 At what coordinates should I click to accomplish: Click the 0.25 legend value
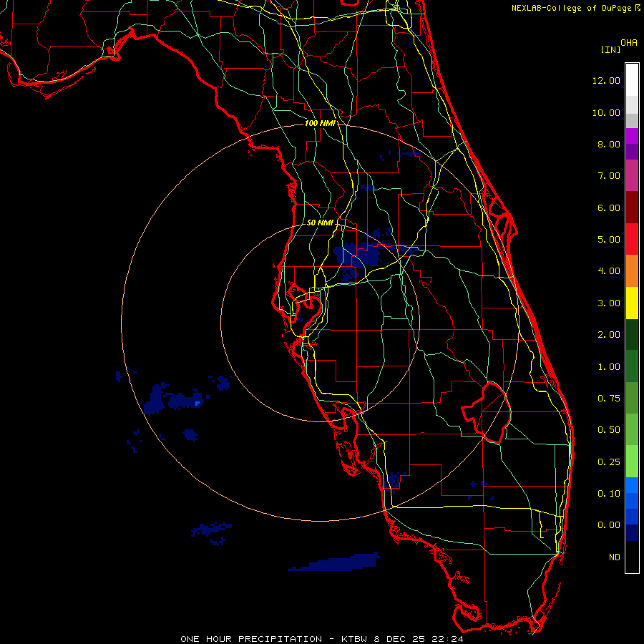point(609,462)
